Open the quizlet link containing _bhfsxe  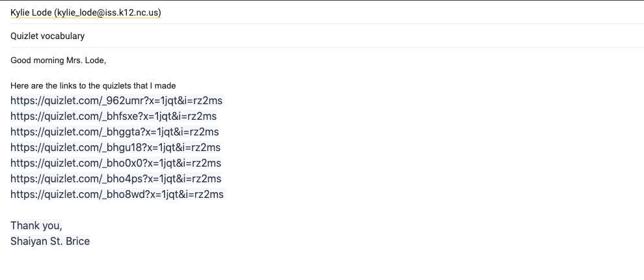[113, 117]
